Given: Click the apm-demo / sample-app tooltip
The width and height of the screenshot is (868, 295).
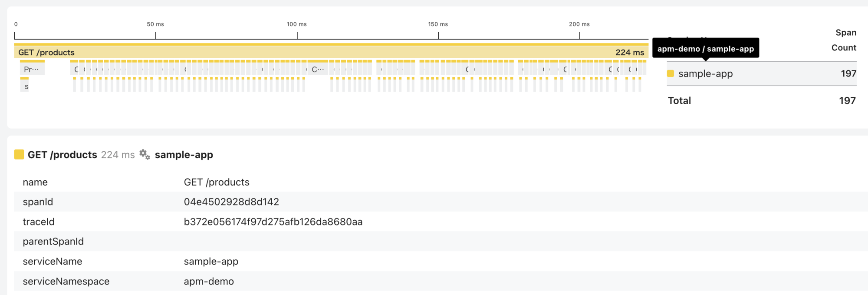Looking at the screenshot, I should click(x=706, y=48).
